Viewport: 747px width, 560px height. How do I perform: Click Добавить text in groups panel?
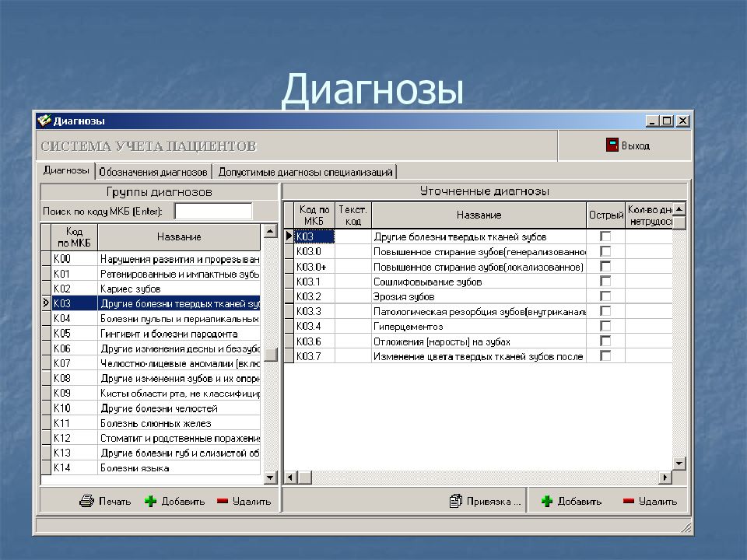coord(183,501)
